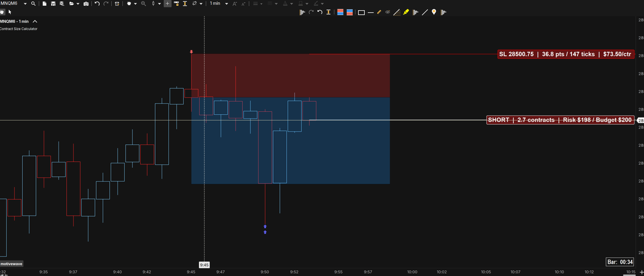Viewport: 644px width, 276px height.
Task: Click the 10:00 time axis label
Action: click(412, 272)
